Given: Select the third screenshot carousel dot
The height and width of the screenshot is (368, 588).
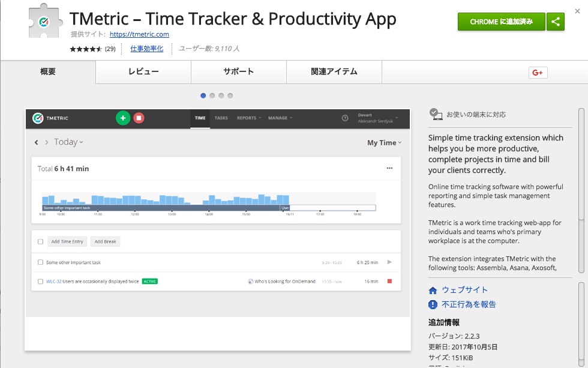Looking at the screenshot, I should [221, 95].
